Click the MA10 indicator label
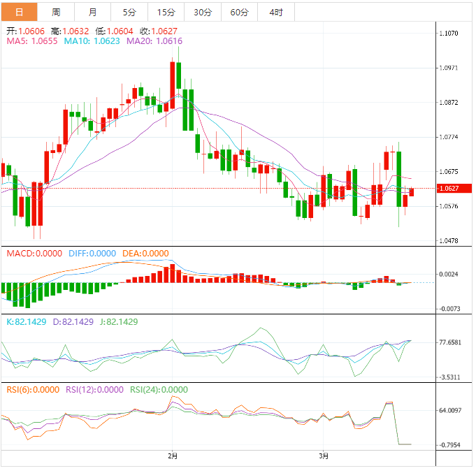The height and width of the screenshot is (473, 476). click(x=92, y=42)
